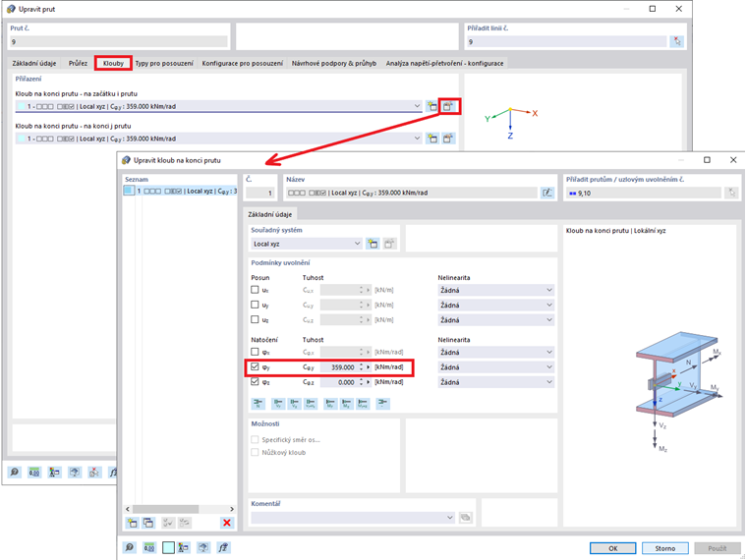
Task: Open the Local xyz coordinate system dropdown
Action: 358,244
